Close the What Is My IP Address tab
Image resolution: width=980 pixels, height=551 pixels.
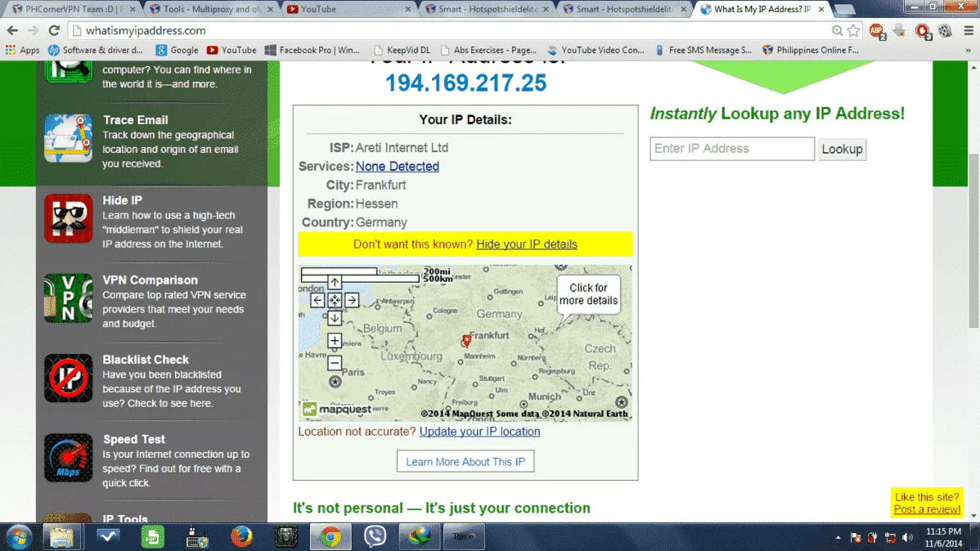[x=821, y=9]
